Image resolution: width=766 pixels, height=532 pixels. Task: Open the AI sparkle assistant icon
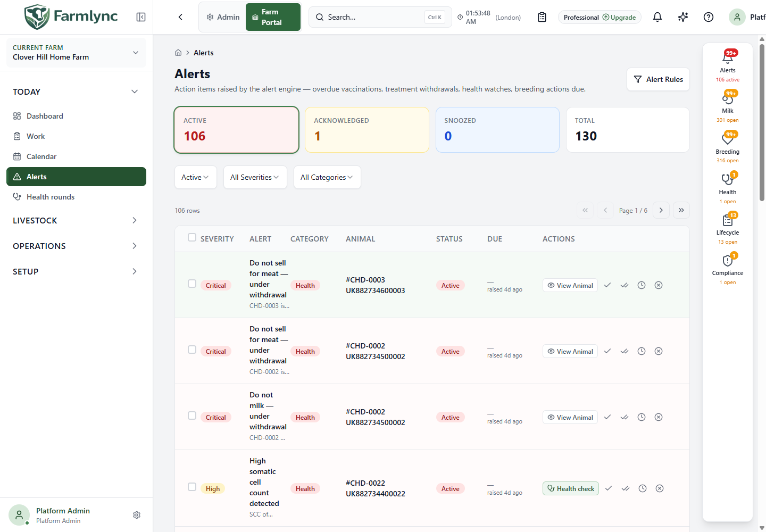683,17
